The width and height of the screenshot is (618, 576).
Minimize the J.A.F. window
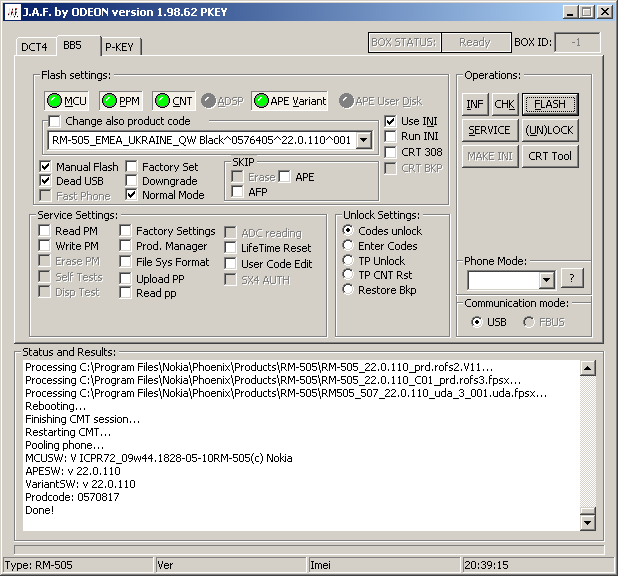coord(570,12)
